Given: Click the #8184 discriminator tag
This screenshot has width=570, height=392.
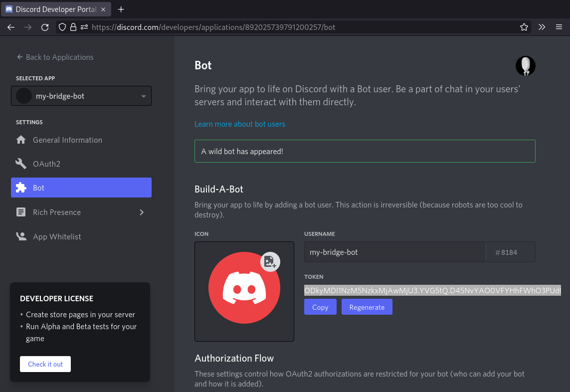Looking at the screenshot, I should click(x=506, y=252).
